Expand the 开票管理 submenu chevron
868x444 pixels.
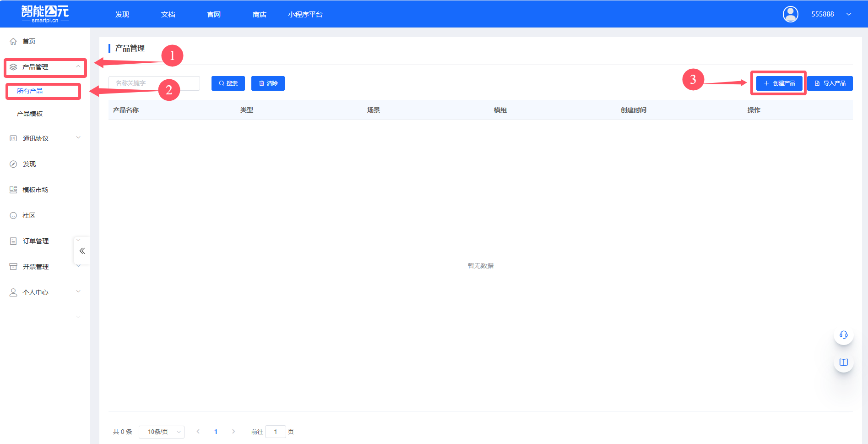[x=78, y=266]
